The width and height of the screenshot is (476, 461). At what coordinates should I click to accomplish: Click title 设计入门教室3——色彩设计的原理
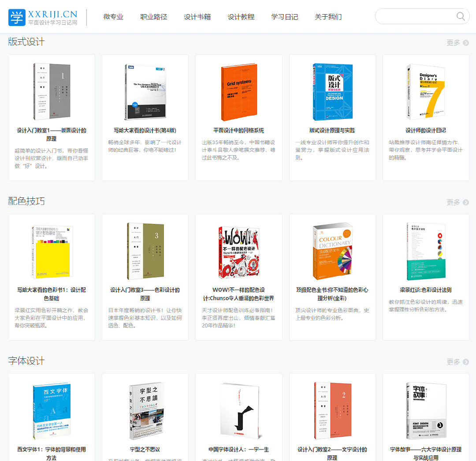(145, 294)
